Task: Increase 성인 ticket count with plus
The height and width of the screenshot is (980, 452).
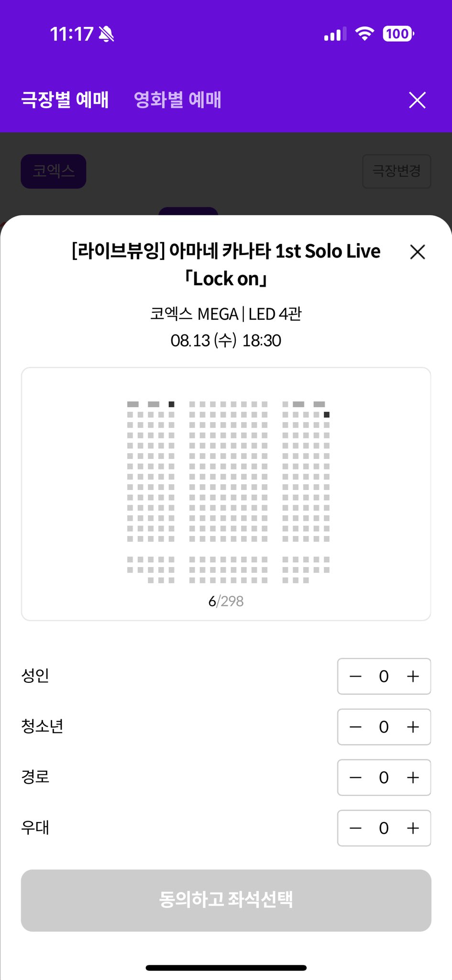Action: point(413,676)
